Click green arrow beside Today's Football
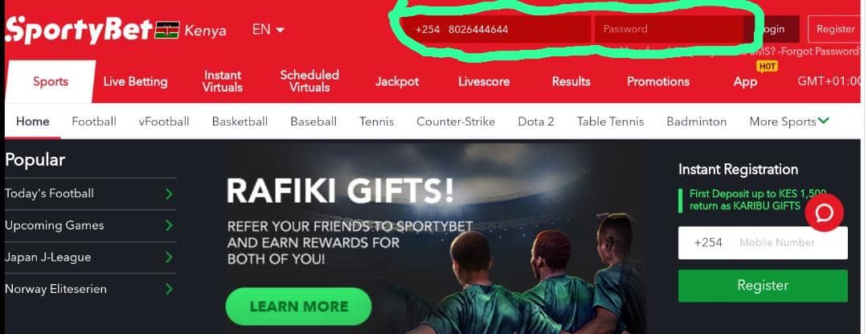 pyautogui.click(x=169, y=194)
